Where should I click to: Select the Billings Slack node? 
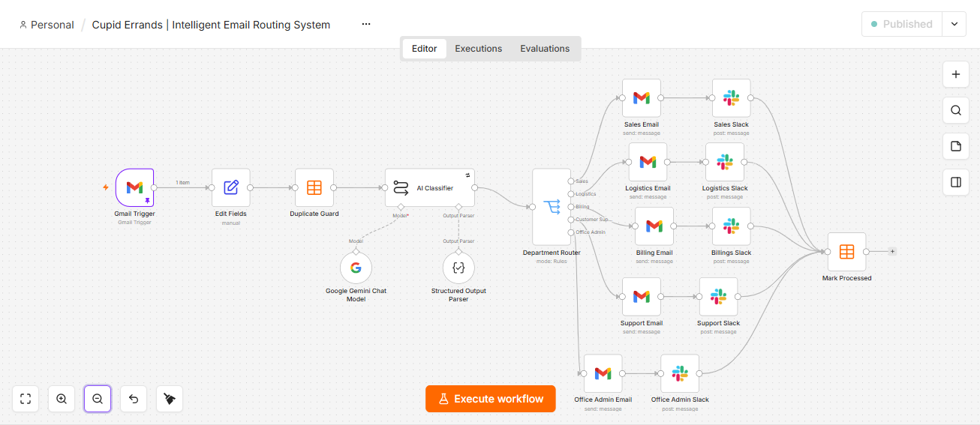(732, 226)
